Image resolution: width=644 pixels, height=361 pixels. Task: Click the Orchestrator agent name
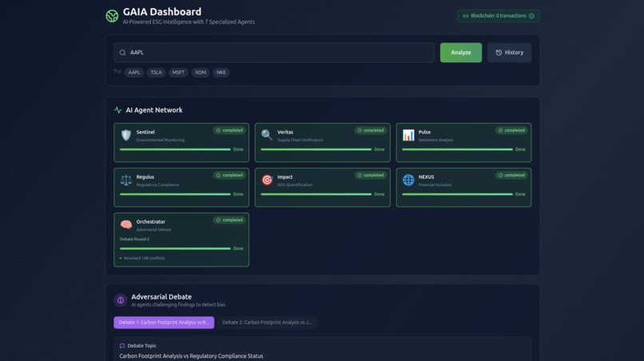pos(151,222)
